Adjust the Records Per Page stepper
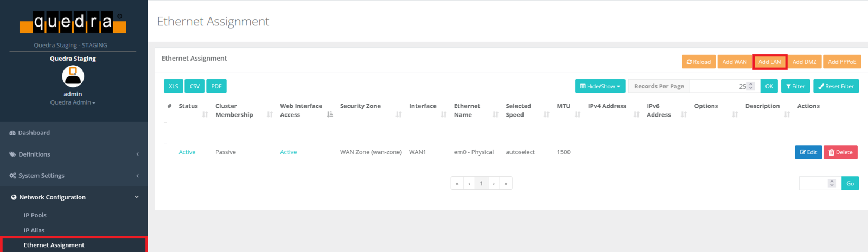The image size is (868, 252). 751,86
